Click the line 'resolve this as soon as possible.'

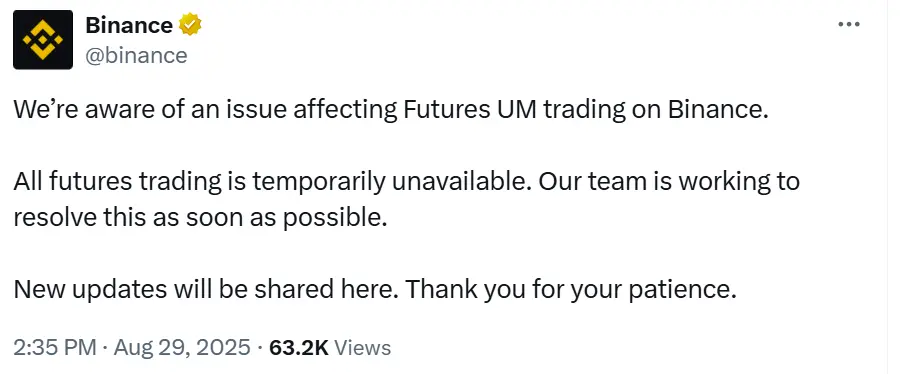coord(199,218)
